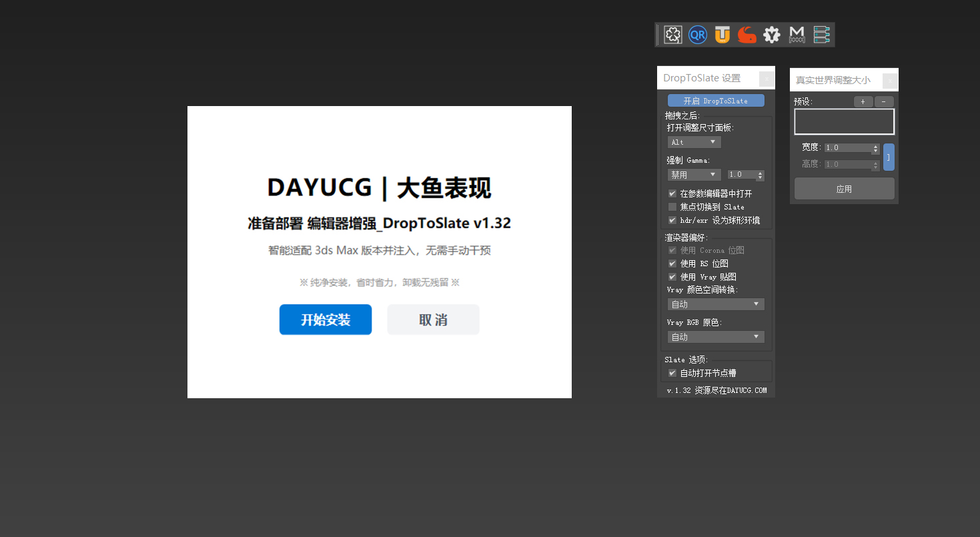Close the 真实世界调整大小 panel
The image size is (980, 537).
(x=890, y=81)
